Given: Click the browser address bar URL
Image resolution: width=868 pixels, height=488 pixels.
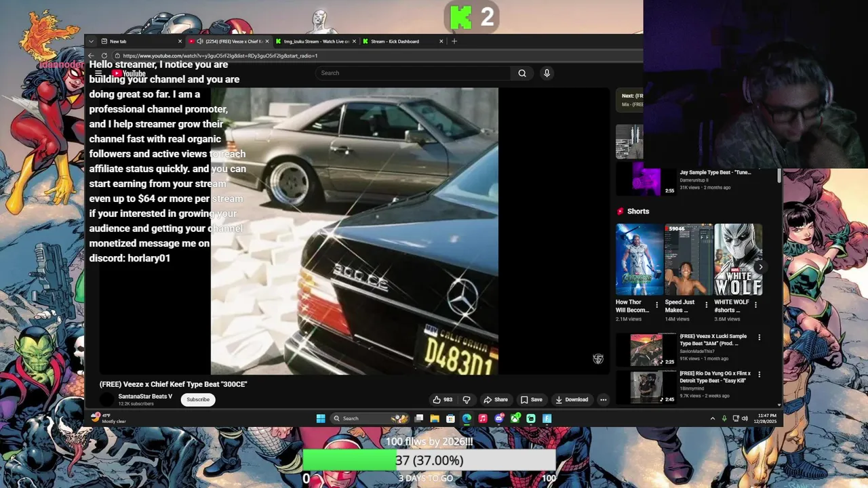Looking at the screenshot, I should click(x=220, y=56).
